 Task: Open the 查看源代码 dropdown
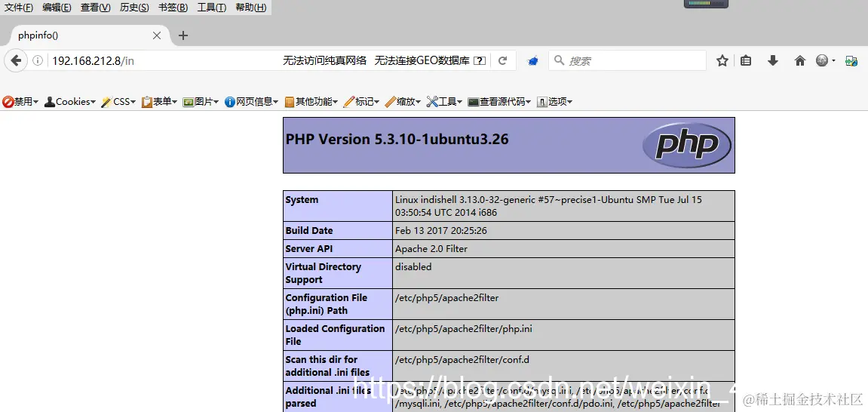pyautogui.click(x=499, y=102)
